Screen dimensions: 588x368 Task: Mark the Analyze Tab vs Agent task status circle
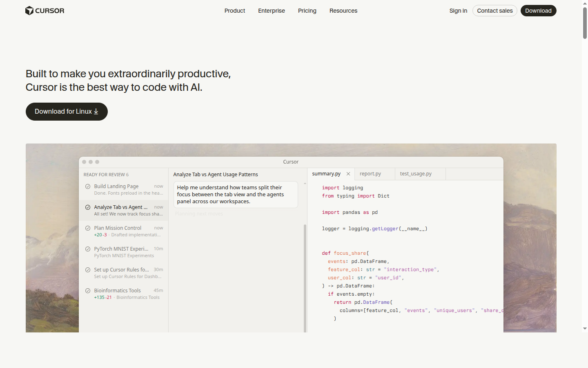pyautogui.click(x=87, y=207)
